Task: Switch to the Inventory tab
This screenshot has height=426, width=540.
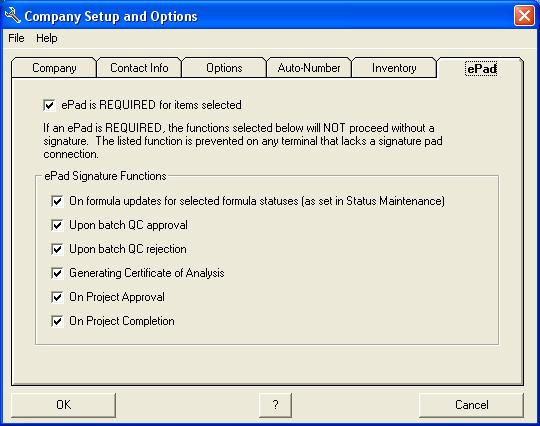Action: click(394, 68)
